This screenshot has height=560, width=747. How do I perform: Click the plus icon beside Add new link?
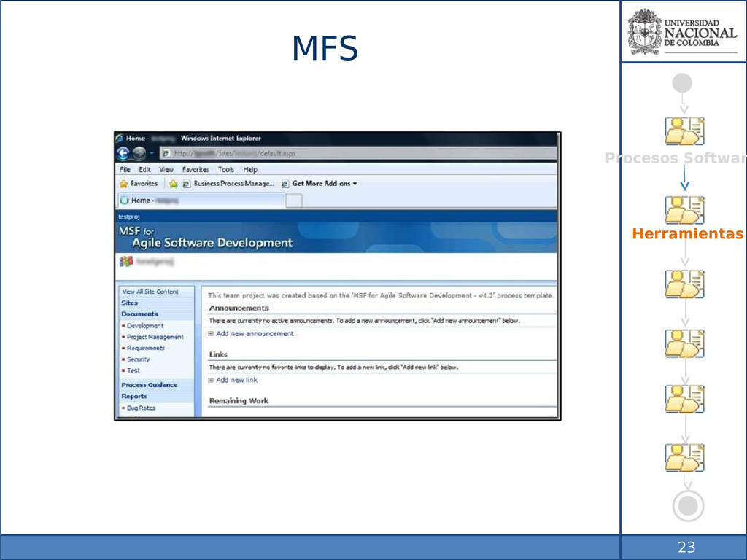(x=211, y=380)
